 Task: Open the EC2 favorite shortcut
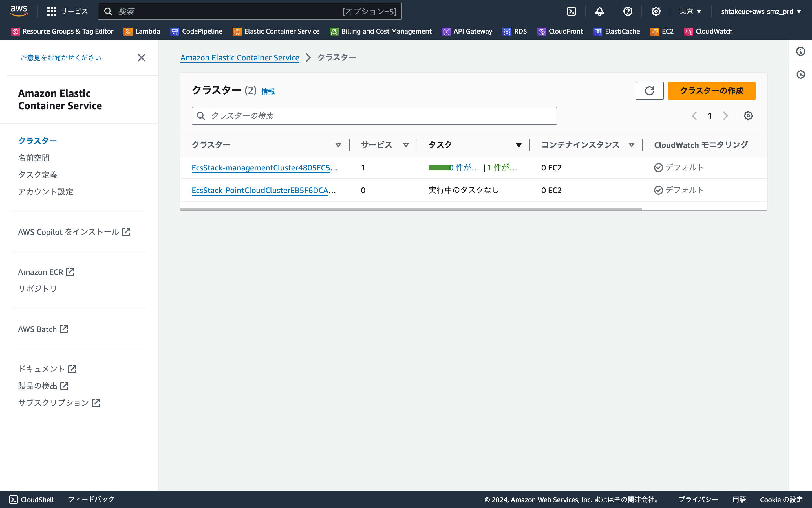click(x=662, y=31)
